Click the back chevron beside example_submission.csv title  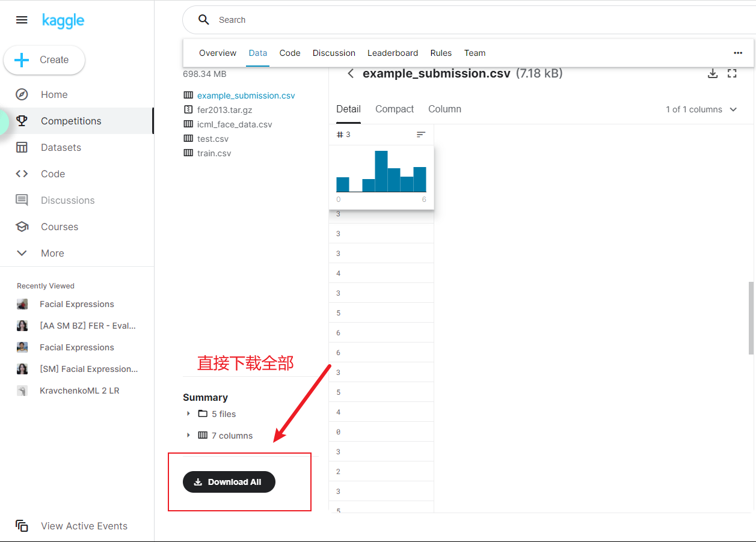[x=351, y=74]
